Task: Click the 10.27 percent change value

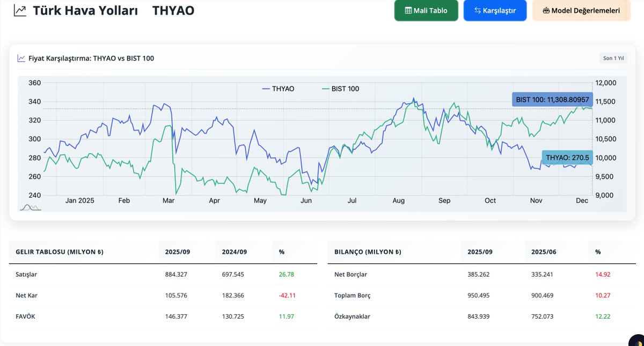Action: pos(603,295)
